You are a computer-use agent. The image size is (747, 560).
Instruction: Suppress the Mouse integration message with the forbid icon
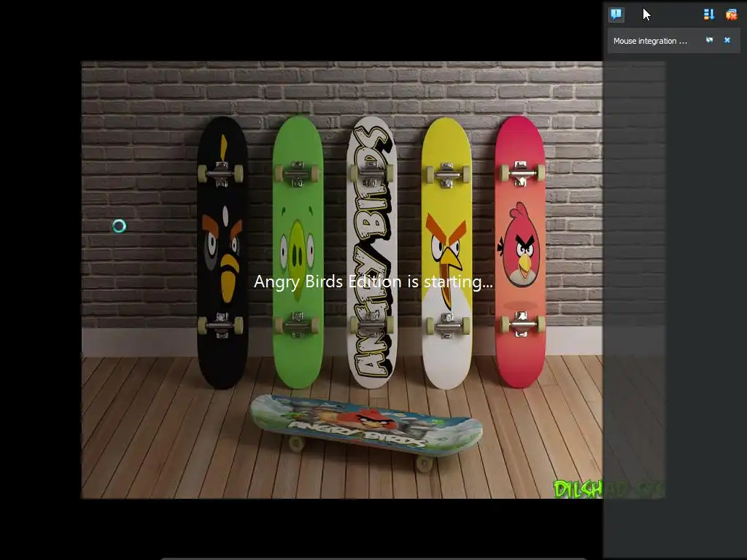tap(709, 40)
